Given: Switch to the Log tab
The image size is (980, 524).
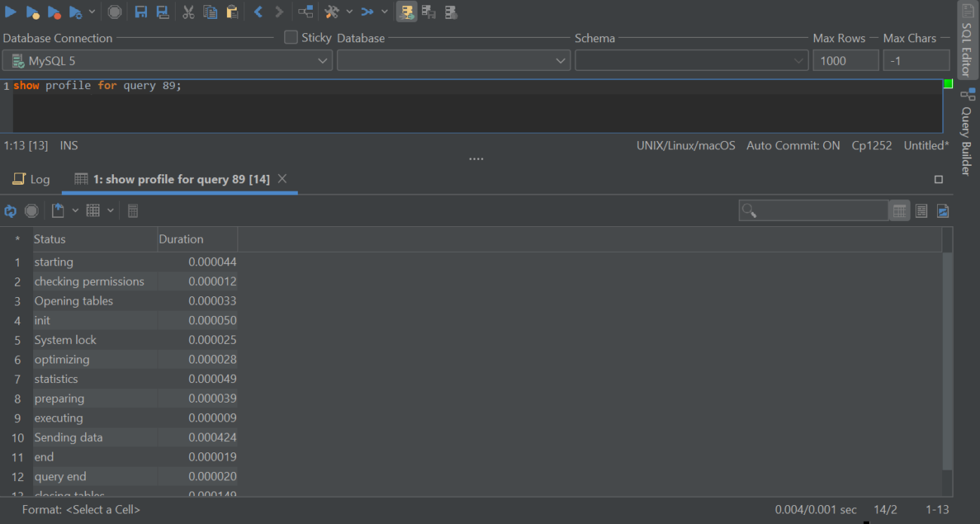Looking at the screenshot, I should coord(31,179).
